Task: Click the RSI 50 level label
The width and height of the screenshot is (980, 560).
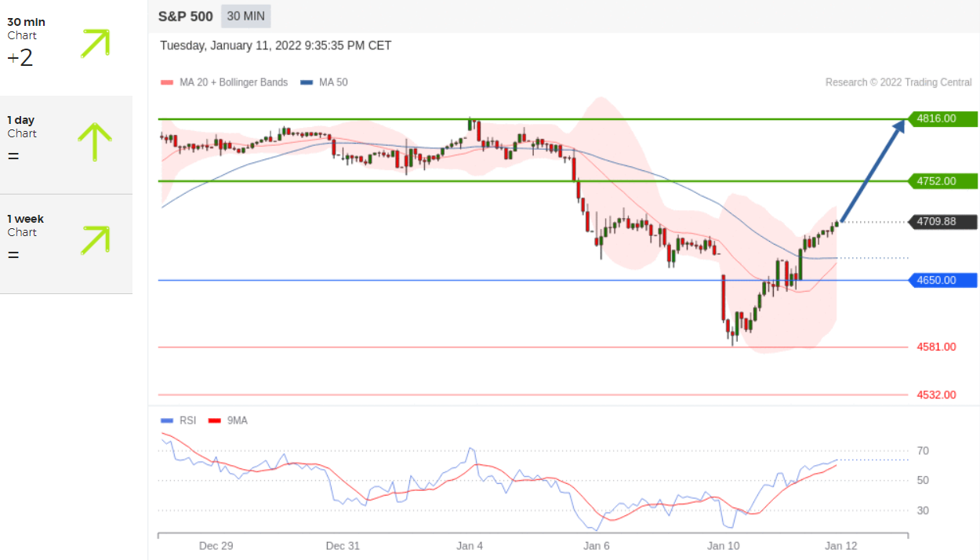Action: coord(923,481)
